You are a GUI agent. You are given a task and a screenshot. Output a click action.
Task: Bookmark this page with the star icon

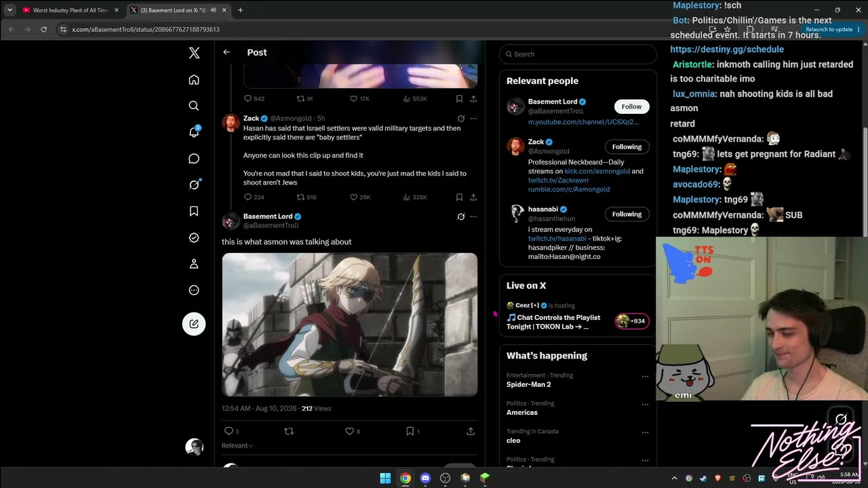click(x=728, y=29)
